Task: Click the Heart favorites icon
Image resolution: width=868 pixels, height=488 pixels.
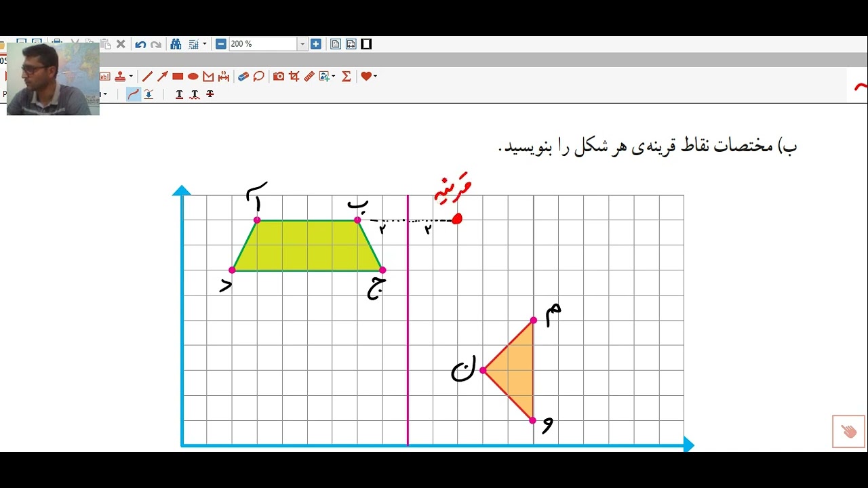Action: tap(366, 77)
